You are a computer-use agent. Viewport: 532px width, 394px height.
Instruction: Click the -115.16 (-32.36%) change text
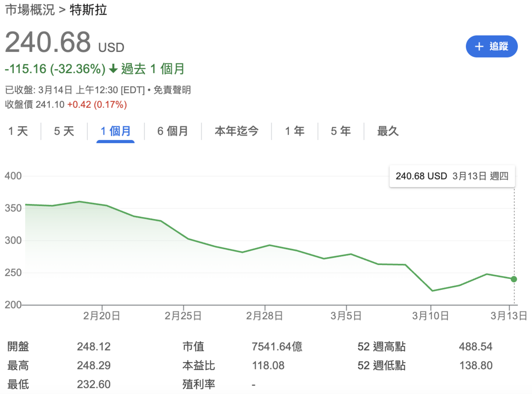(55, 69)
